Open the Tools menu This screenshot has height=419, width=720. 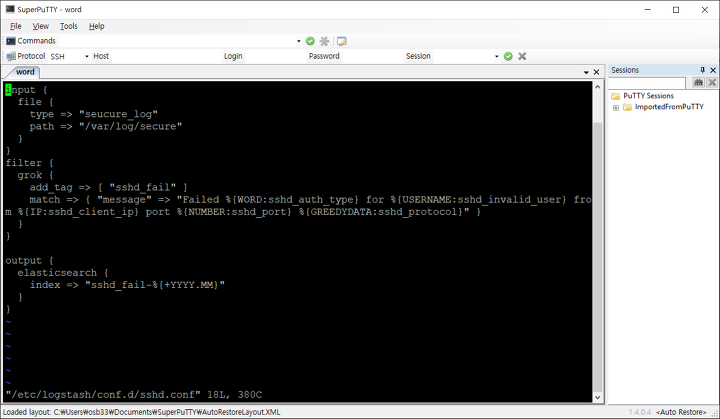(68, 26)
